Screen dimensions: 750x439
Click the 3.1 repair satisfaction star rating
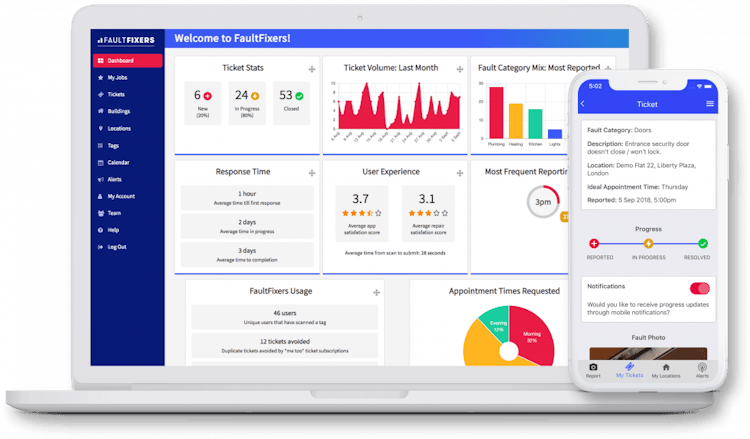pyautogui.click(x=428, y=213)
